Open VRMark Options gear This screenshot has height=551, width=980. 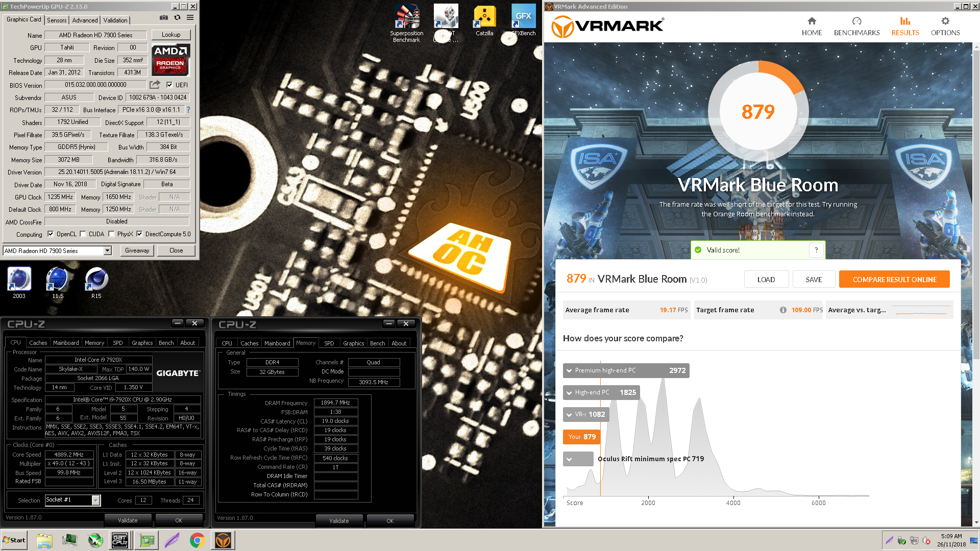click(x=945, y=27)
